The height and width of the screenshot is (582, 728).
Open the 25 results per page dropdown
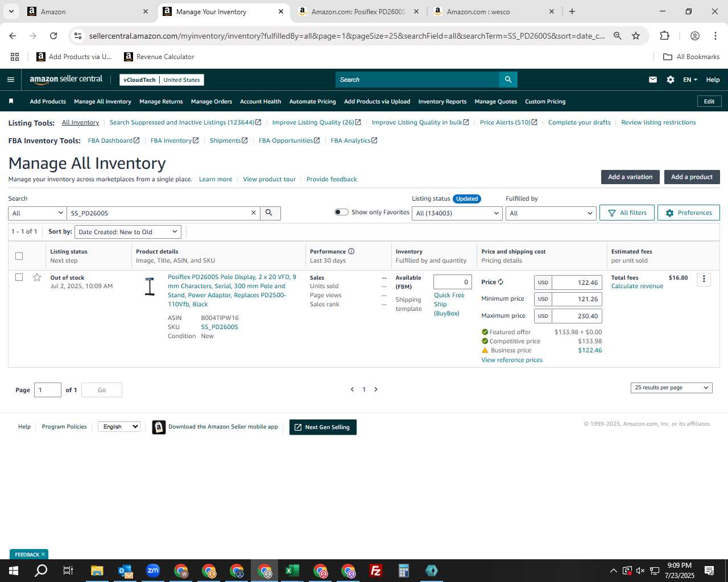[672, 388]
